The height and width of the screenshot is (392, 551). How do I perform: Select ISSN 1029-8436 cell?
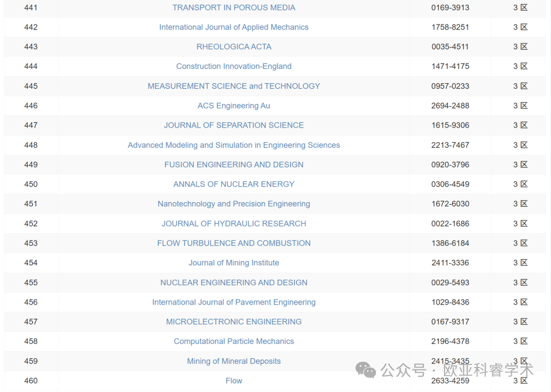click(x=450, y=302)
